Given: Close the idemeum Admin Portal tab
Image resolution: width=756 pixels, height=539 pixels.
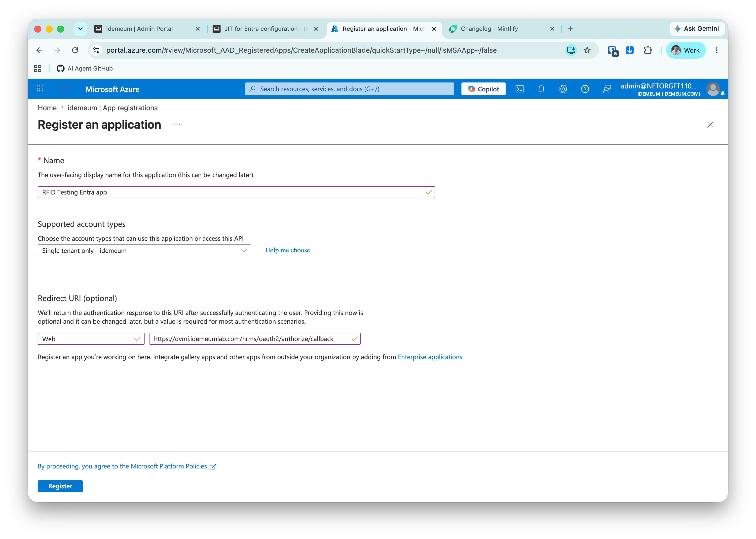Looking at the screenshot, I should tap(197, 29).
